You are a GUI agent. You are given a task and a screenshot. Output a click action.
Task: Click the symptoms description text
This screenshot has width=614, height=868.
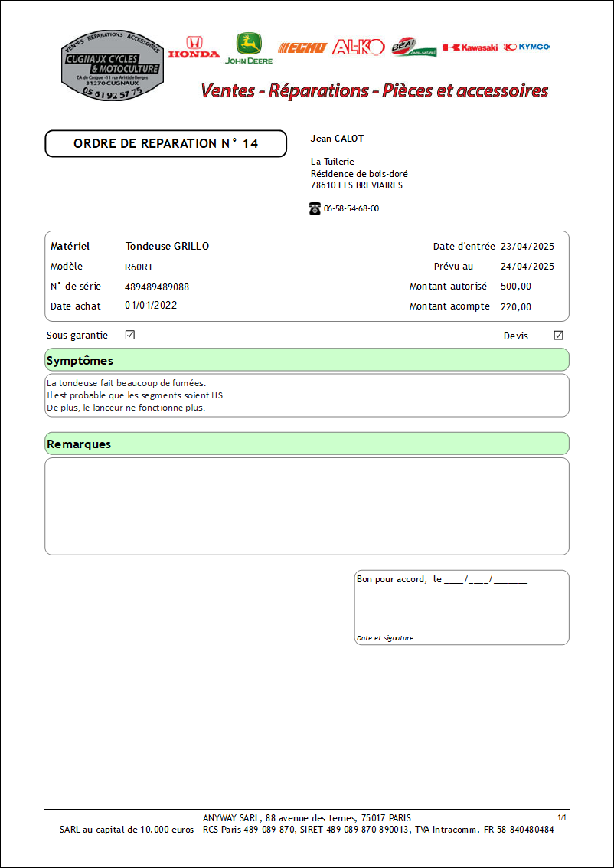[136, 395]
